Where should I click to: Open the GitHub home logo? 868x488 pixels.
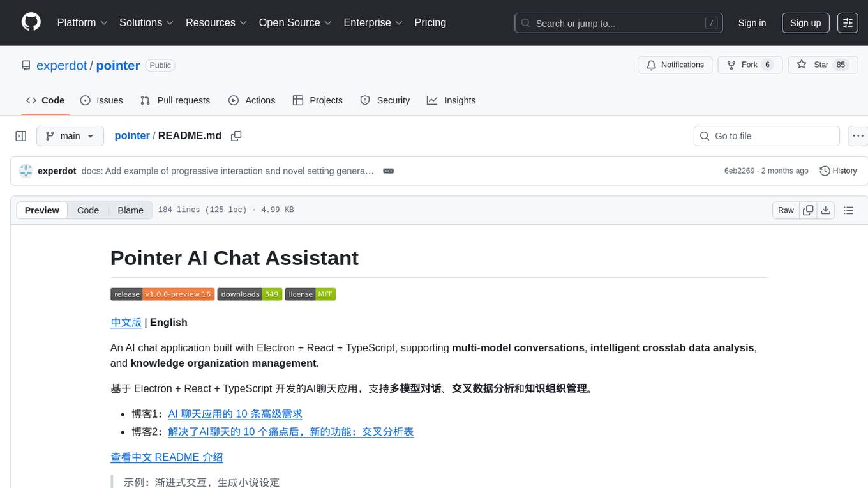pos(31,22)
